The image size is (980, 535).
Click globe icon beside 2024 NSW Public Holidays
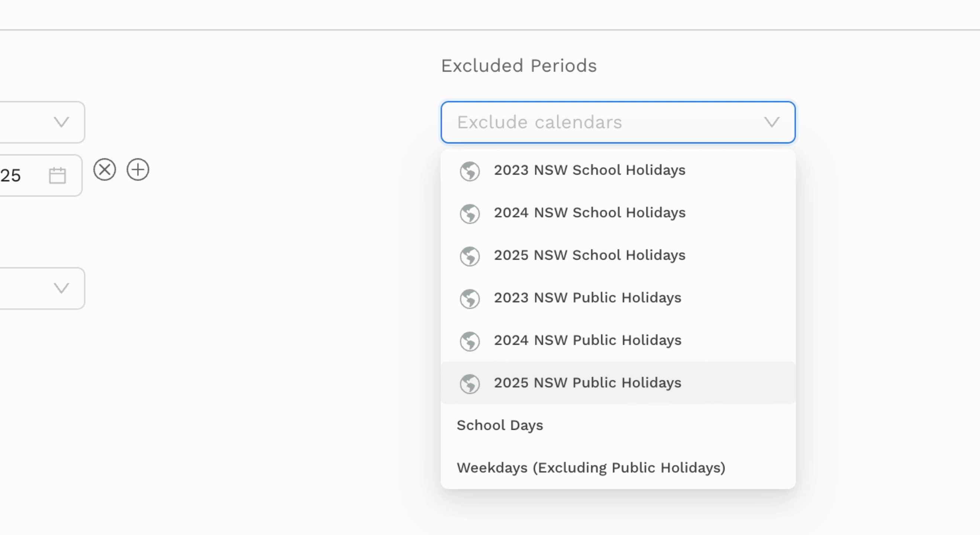tap(470, 341)
